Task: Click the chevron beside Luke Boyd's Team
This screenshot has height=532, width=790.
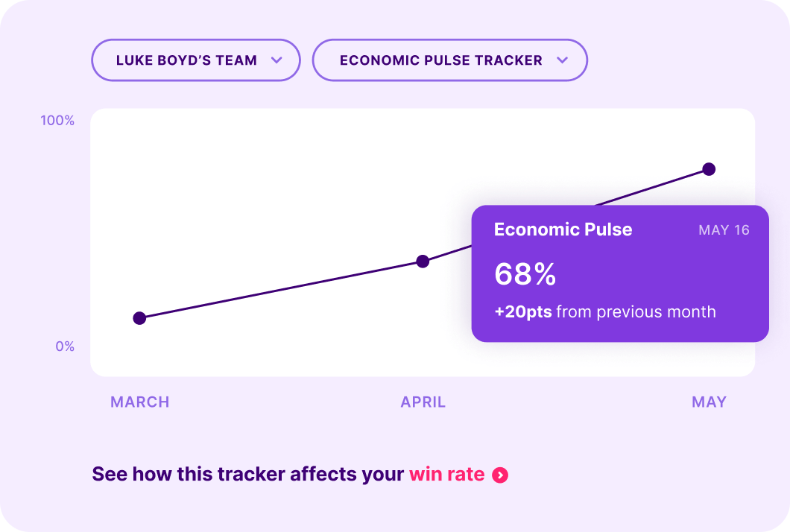Action: 276,60
